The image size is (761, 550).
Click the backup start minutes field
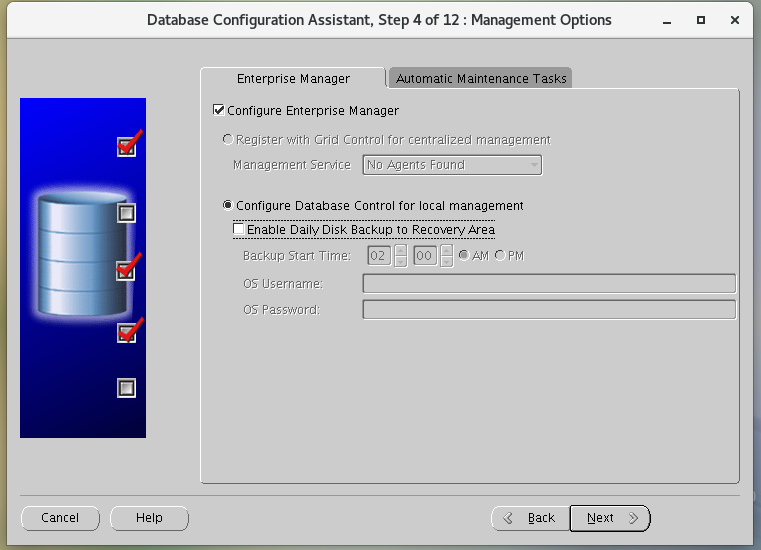[425, 256]
